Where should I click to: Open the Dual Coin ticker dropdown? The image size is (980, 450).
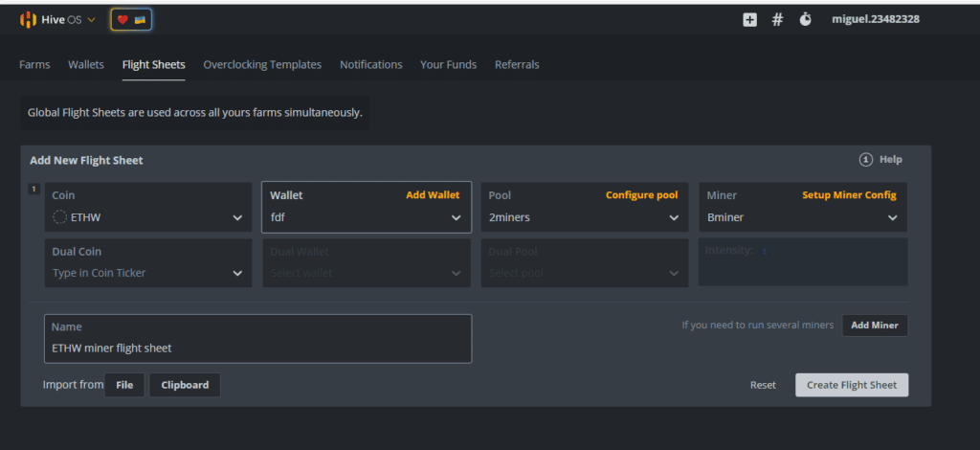148,262
